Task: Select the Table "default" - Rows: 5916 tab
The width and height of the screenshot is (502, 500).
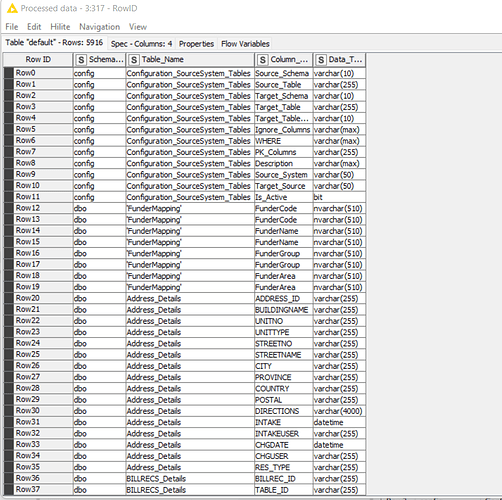Action: click(x=54, y=43)
